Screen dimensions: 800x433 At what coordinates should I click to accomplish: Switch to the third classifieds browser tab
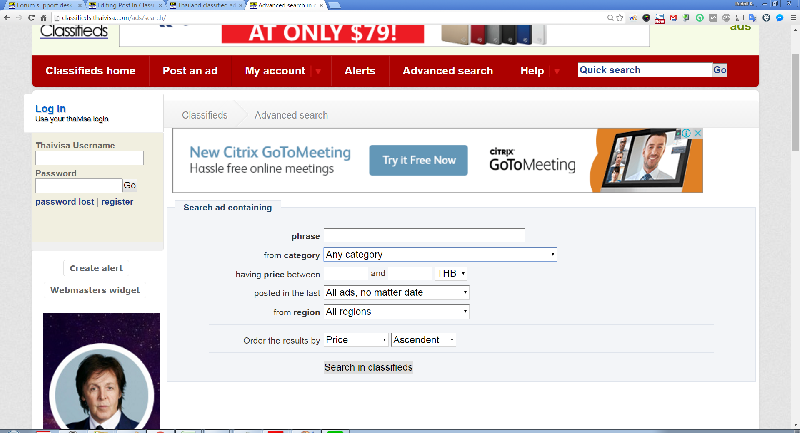point(205,5)
